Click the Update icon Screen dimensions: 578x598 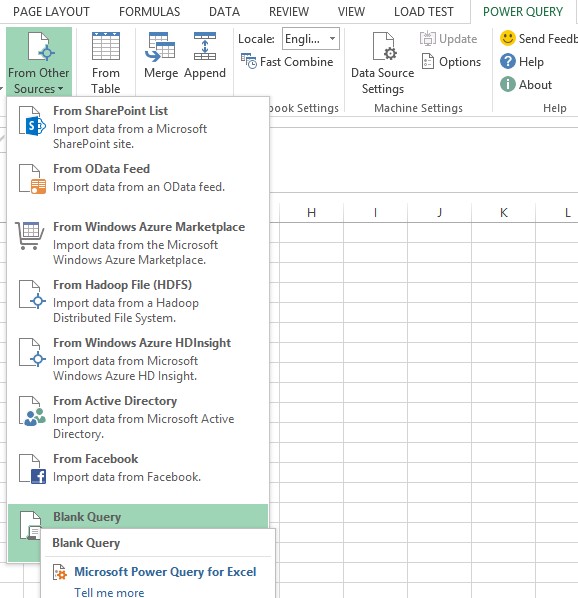point(428,39)
